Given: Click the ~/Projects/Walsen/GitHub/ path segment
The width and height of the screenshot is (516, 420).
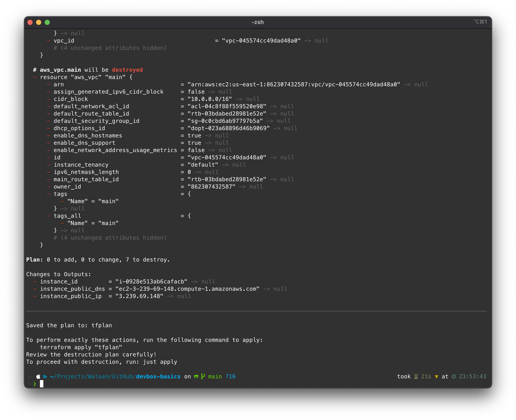Looking at the screenshot, I should coord(93,376).
